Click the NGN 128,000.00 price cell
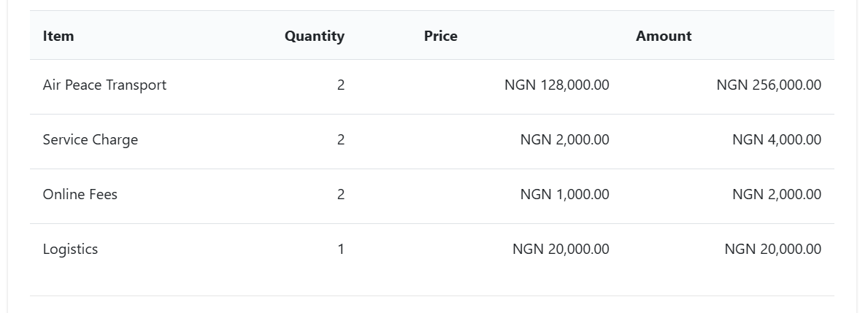 (x=557, y=85)
